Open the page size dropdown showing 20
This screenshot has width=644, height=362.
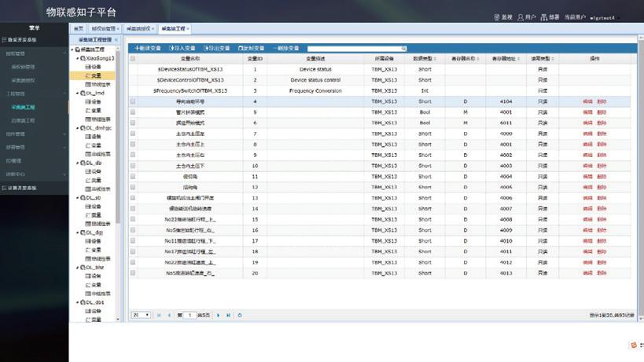pyautogui.click(x=141, y=315)
